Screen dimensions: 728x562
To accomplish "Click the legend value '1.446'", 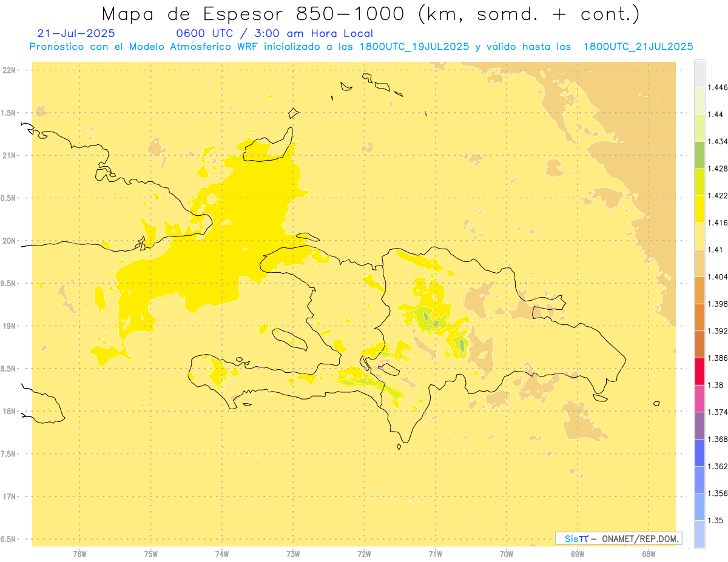I will 717,87.
